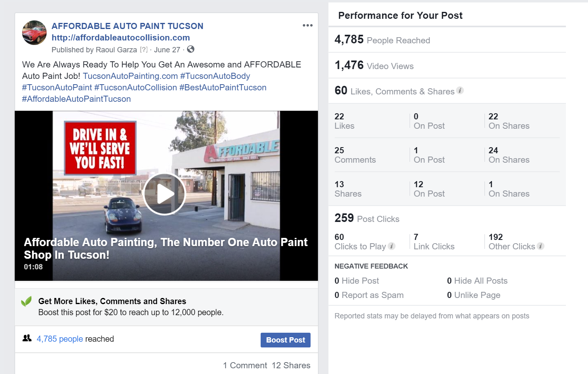
Task: Click the 01:08 video duration label
Action: (x=33, y=267)
